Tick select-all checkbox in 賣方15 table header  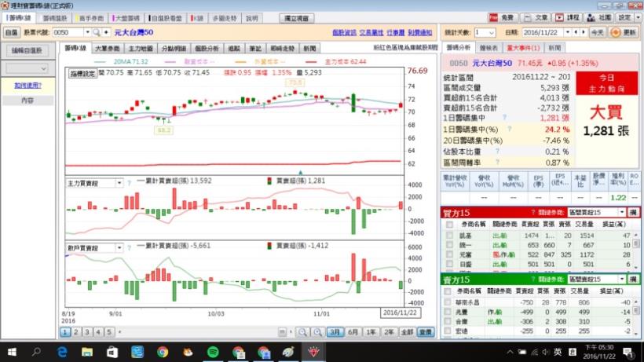coord(448,291)
